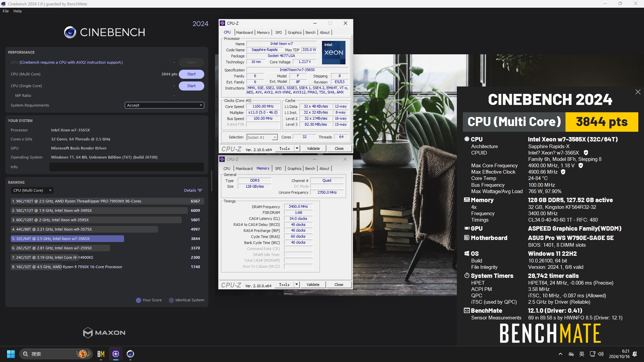Image resolution: width=644 pixels, height=362 pixels.
Task: Click the Your Score legend dot
Action: coord(138,300)
